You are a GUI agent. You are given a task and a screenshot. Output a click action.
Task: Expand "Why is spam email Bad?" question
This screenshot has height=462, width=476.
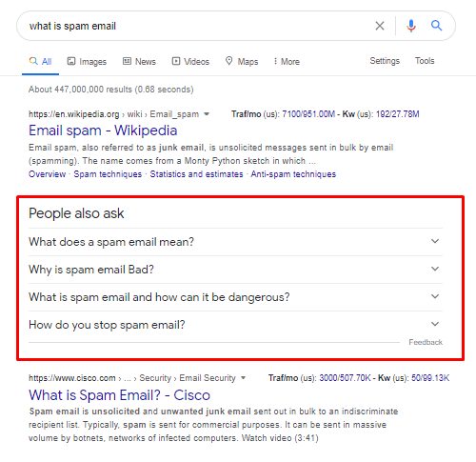(x=235, y=270)
